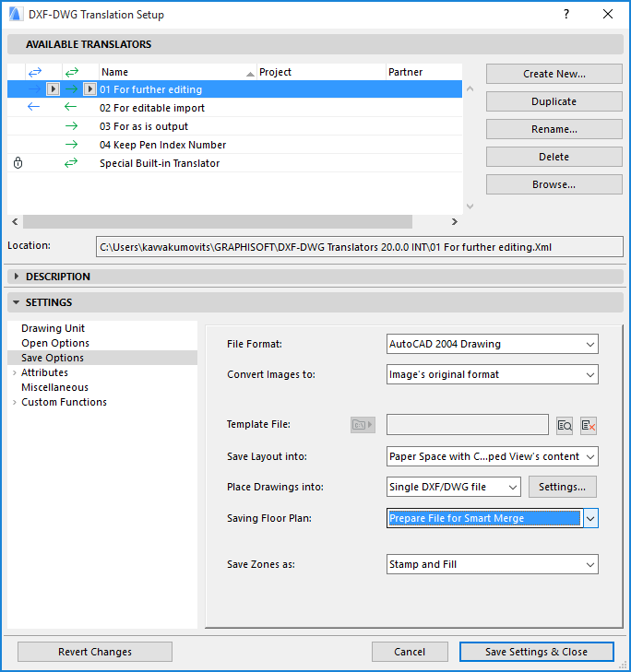
Task: Select '04 Keep Pen Index Number' translator
Action: coord(234,145)
